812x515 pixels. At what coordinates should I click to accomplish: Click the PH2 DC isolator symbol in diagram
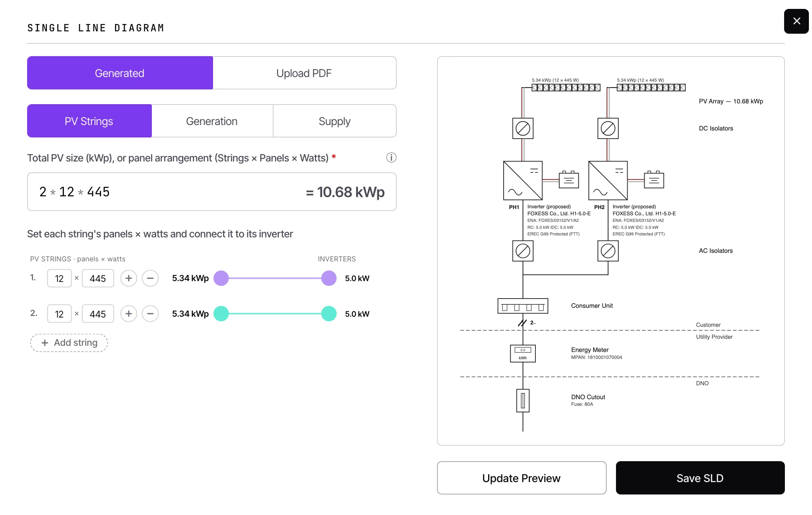tap(608, 128)
